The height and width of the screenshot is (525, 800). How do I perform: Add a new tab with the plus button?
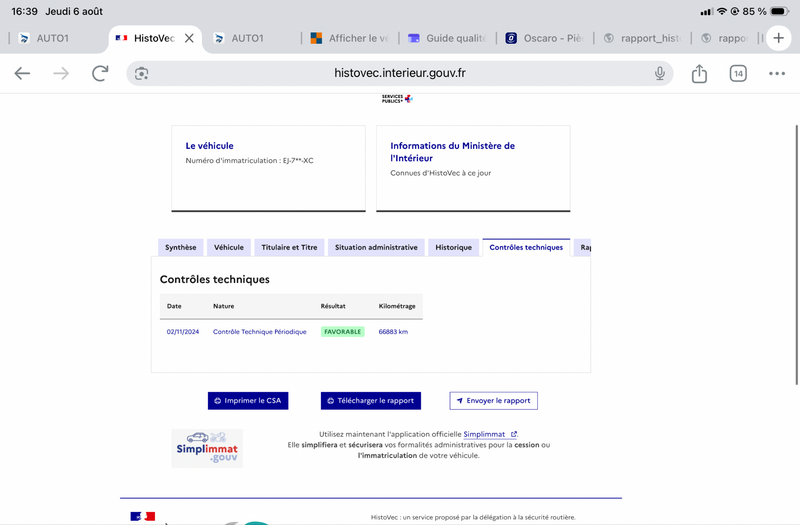click(x=778, y=38)
